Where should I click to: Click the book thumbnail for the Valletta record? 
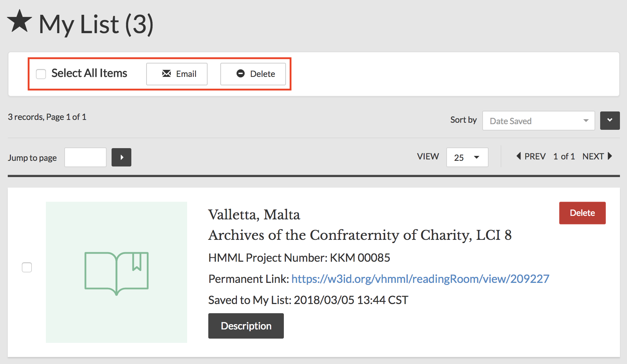pos(117,272)
